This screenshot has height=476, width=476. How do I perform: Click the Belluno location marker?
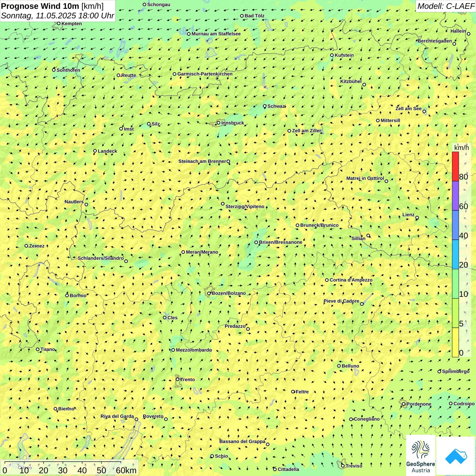339,366
